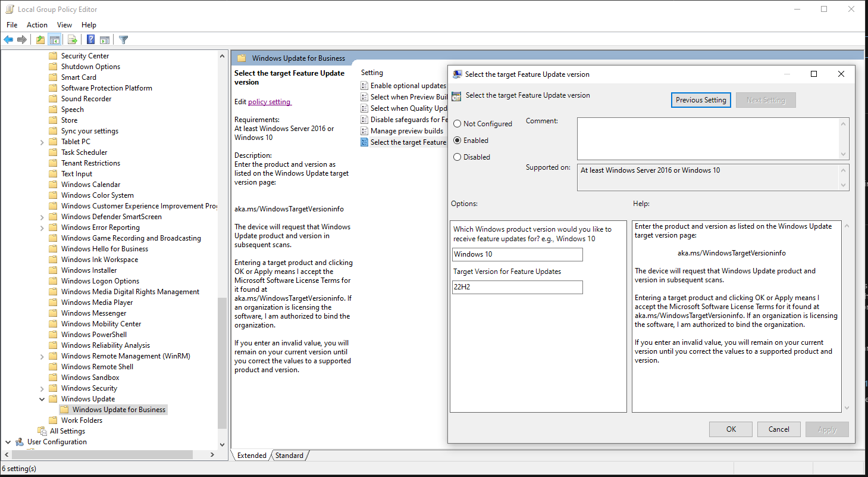Open the File menu

pos(12,25)
